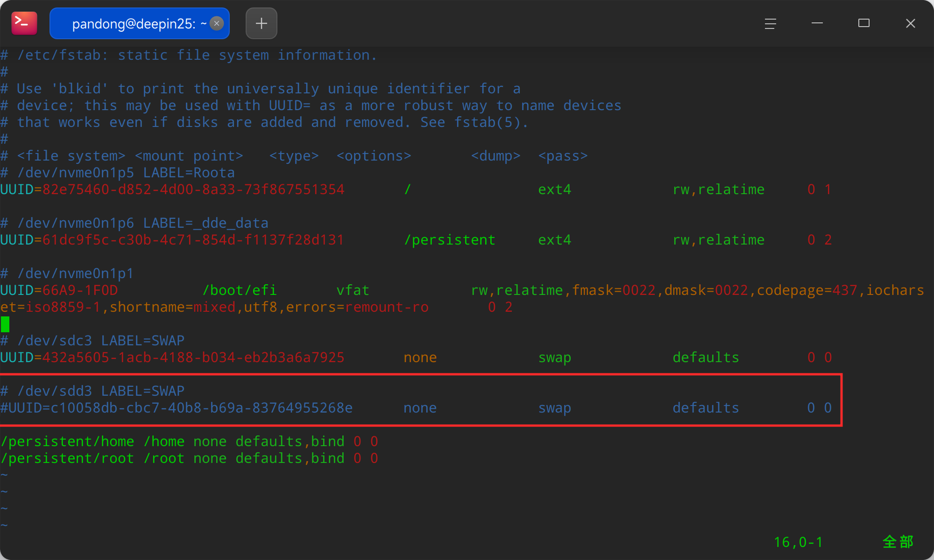Minimize the terminal window
This screenshot has width=934, height=560.
817,23
